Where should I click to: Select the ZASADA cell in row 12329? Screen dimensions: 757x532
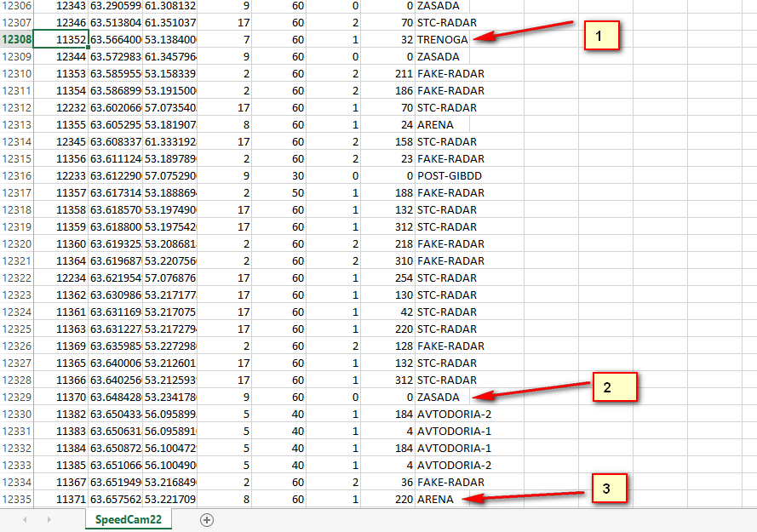coord(438,397)
